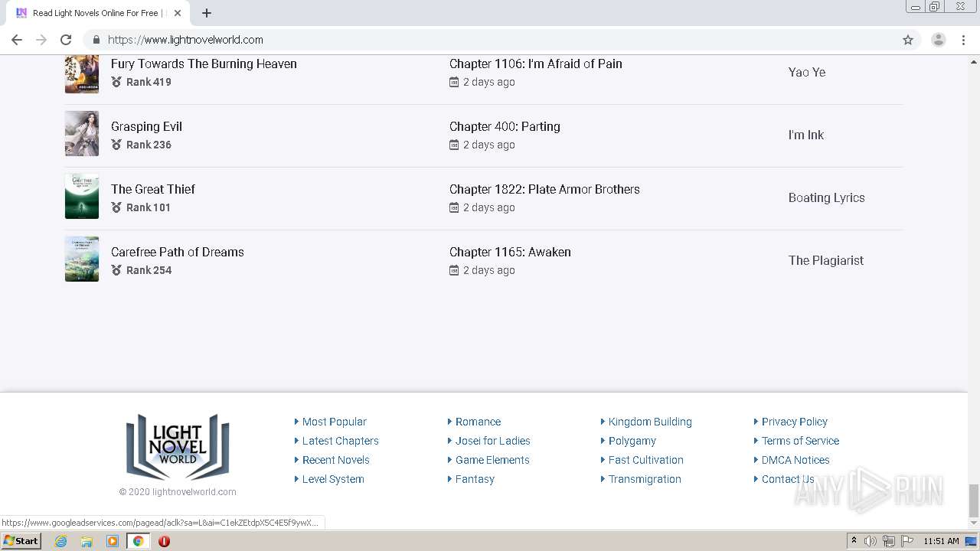Click the medal icon beside Rank 254
This screenshot has width=980, height=551.
tap(116, 270)
